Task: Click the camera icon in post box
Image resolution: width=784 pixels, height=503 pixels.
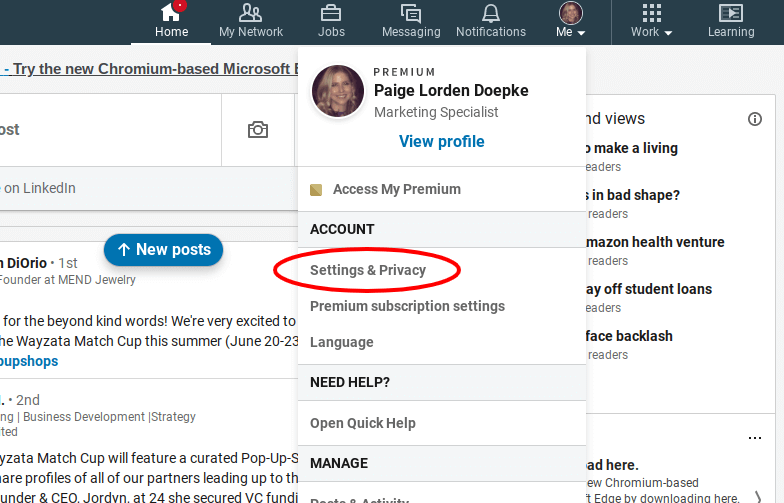Action: (x=258, y=130)
